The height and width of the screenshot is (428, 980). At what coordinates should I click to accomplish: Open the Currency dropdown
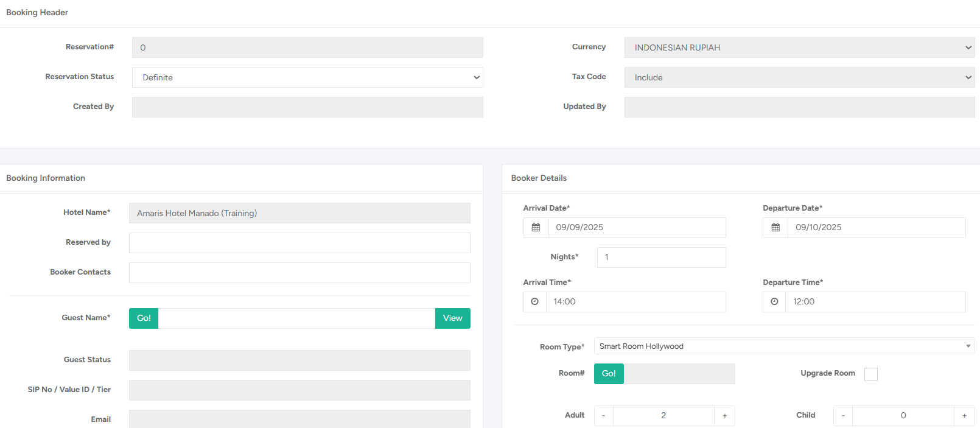coord(799,47)
